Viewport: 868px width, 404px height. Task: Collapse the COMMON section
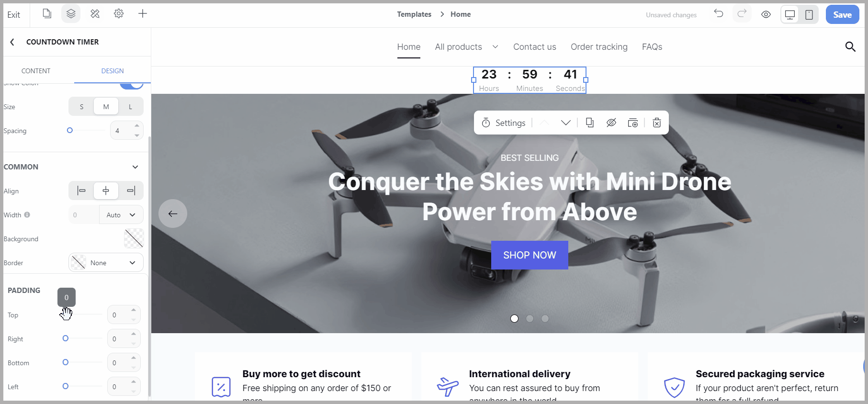tap(135, 167)
